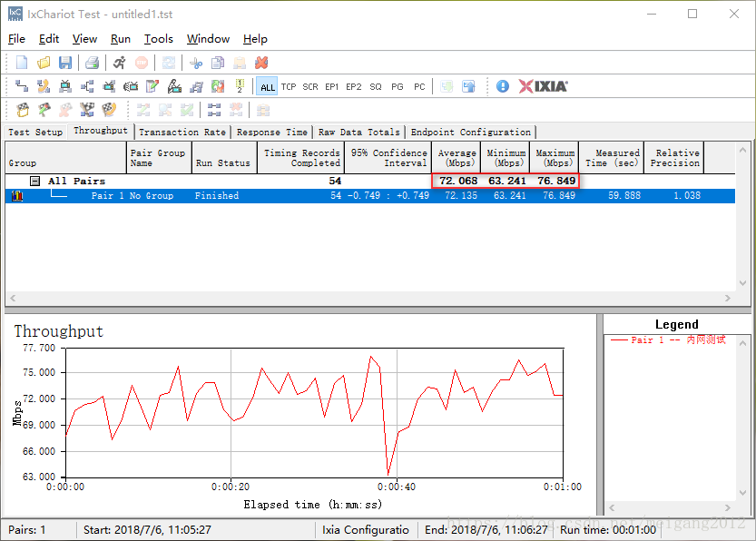Viewport: 756px width, 541px height.
Task: Switch to the Endpoint Configuration tab
Action: pyautogui.click(x=470, y=133)
